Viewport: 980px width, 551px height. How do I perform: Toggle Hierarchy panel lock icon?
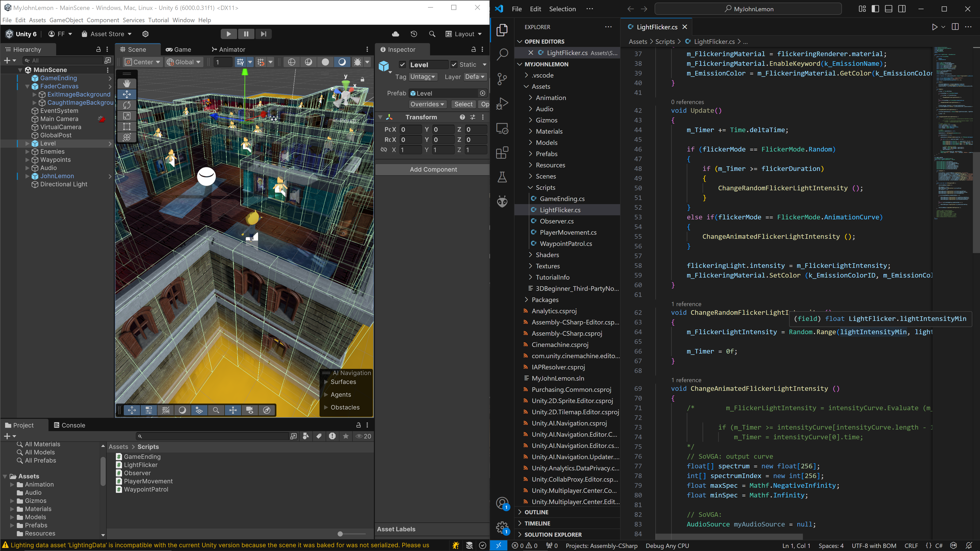[x=99, y=49]
